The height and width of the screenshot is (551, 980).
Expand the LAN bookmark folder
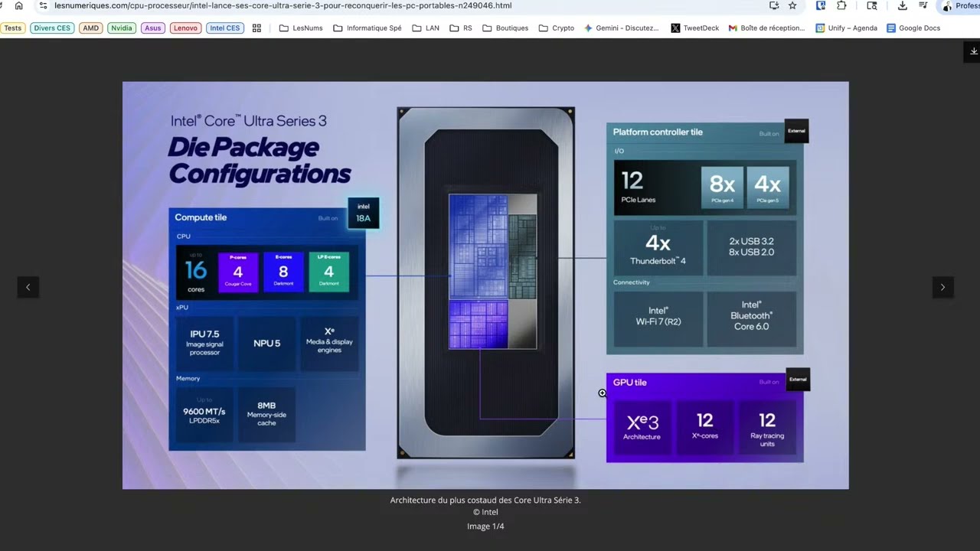click(426, 28)
